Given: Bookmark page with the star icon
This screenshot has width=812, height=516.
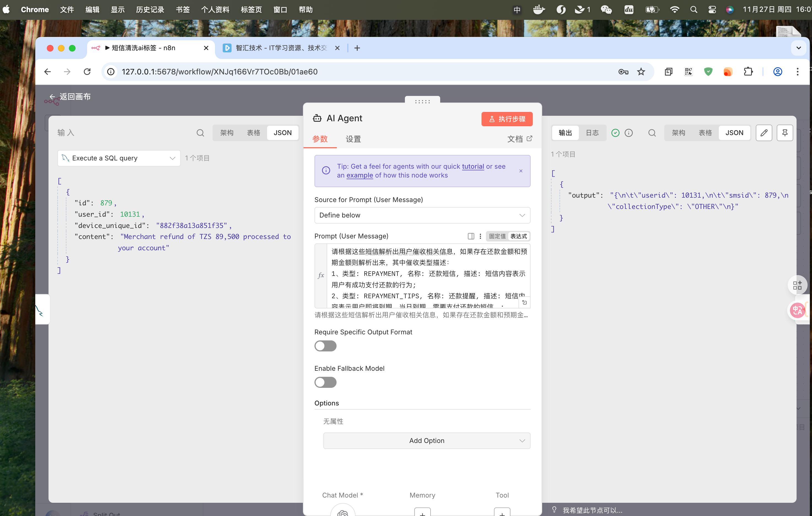Looking at the screenshot, I should point(641,72).
